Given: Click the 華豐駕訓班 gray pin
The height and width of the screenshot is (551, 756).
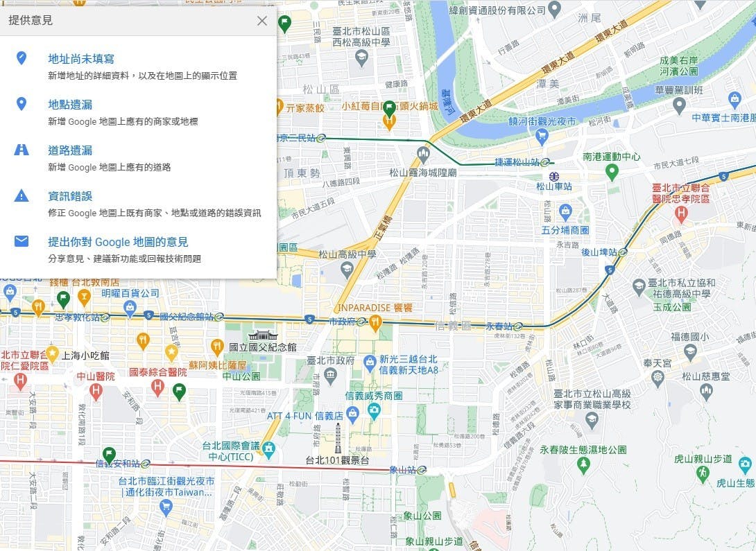Looking at the screenshot, I should pos(679,105).
